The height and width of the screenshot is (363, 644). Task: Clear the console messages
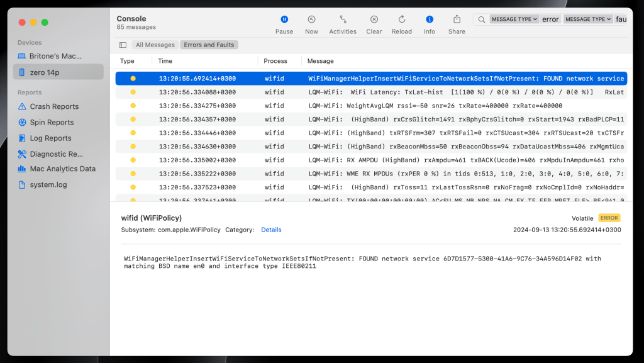pos(374,20)
